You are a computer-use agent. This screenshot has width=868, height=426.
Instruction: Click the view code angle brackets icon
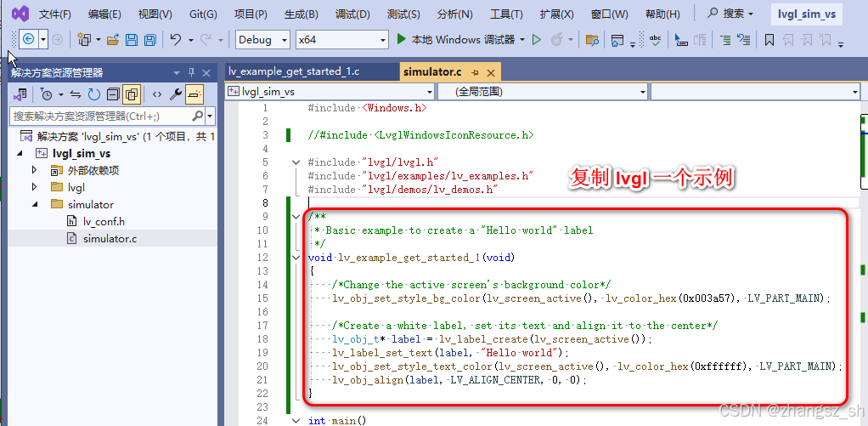pos(157,94)
